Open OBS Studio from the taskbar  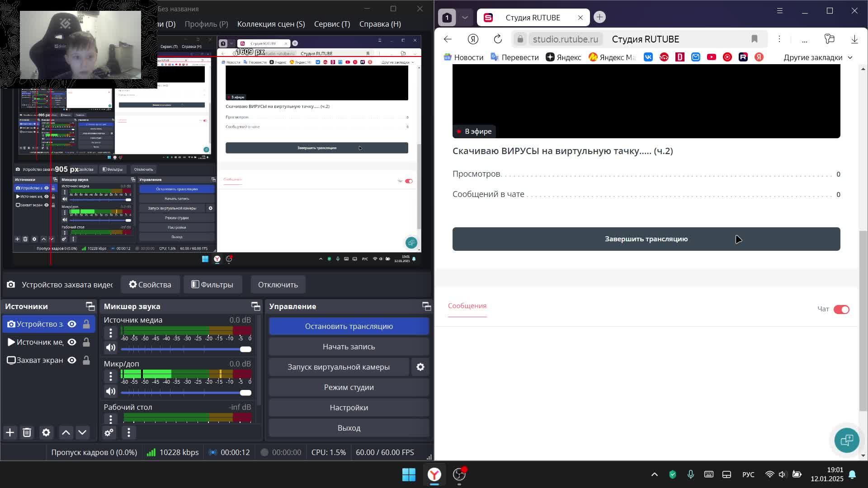coord(459,474)
